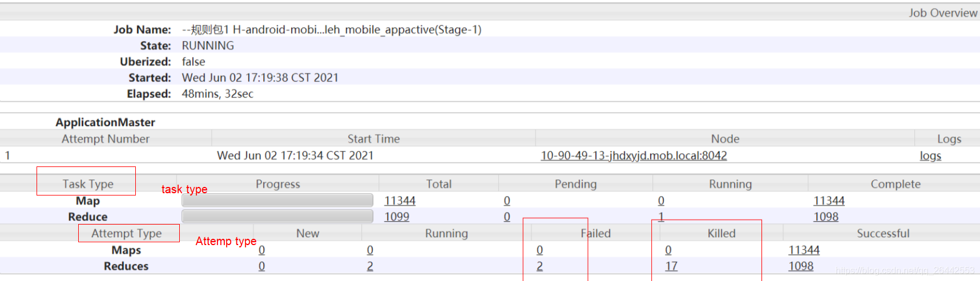Screen dimensions: 980x281
Task: Open the Map tasks Pending count link
Action: click(507, 201)
